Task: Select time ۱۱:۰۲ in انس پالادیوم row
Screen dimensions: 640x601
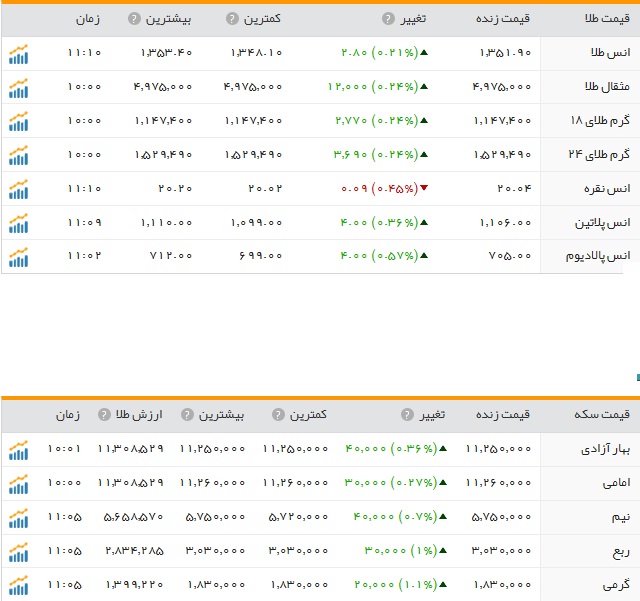Action: pos(84,256)
